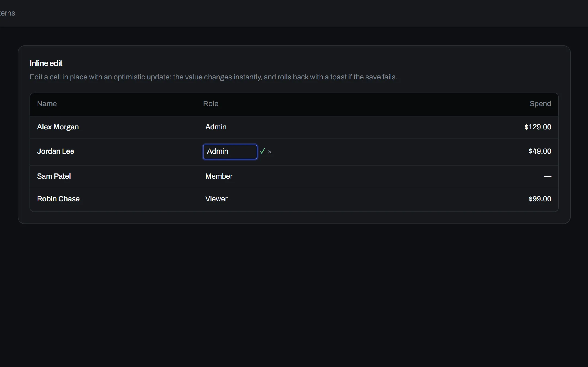Screen dimensions: 588x367
Task: Select the Jordan Lee name cell
Action: coord(56,151)
